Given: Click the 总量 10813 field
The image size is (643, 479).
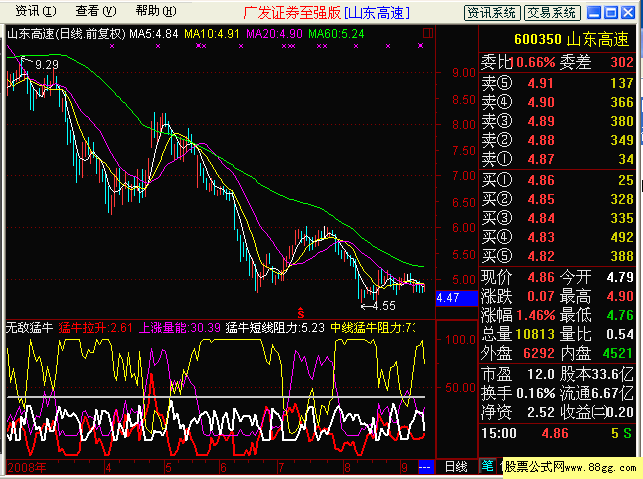Looking at the screenshot, I should click(x=518, y=334).
